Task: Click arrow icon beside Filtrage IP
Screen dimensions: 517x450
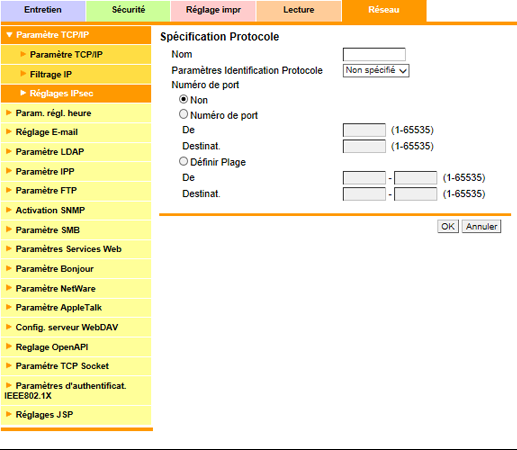Action: tap(23, 74)
